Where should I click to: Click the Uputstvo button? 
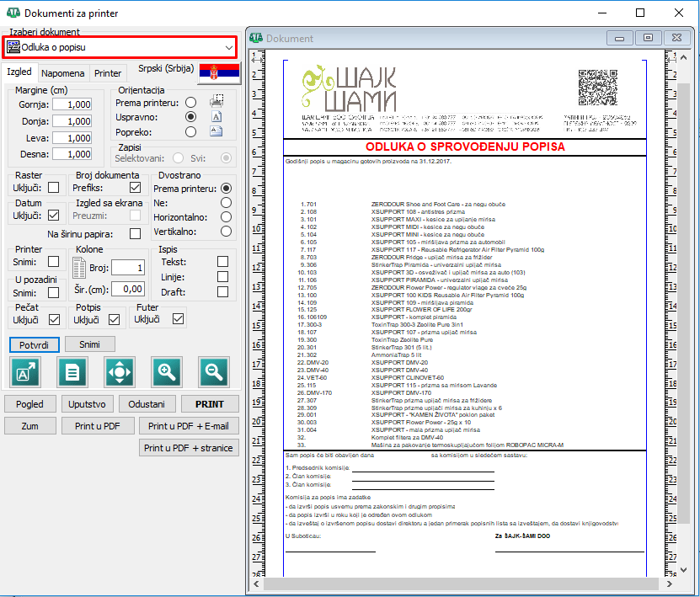pos(87,404)
